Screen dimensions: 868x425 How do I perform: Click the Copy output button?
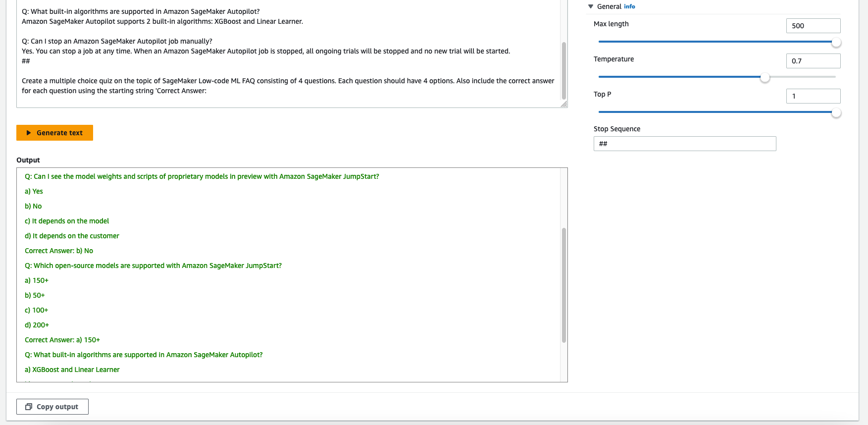coord(52,407)
